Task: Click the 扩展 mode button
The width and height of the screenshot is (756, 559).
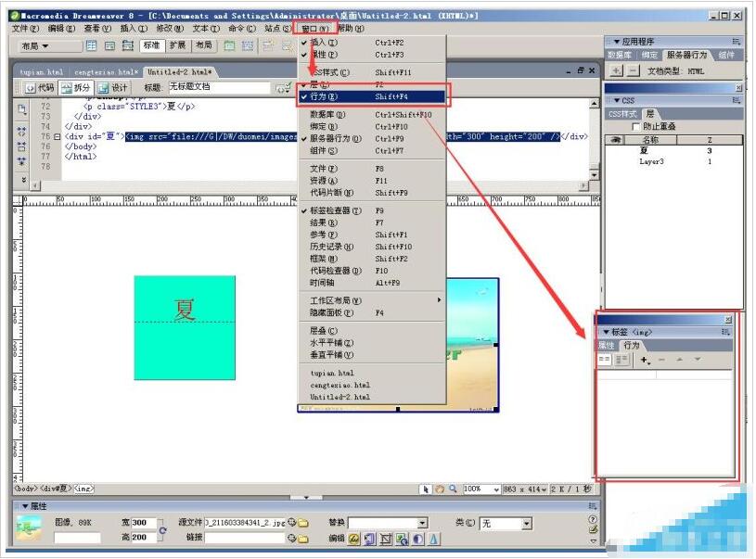Action: point(176,45)
